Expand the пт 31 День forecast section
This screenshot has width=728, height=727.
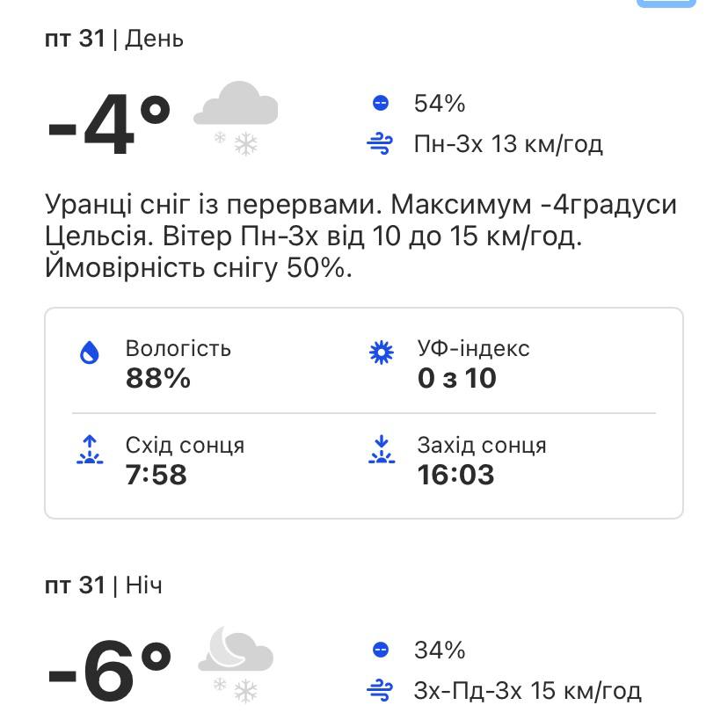click(114, 39)
